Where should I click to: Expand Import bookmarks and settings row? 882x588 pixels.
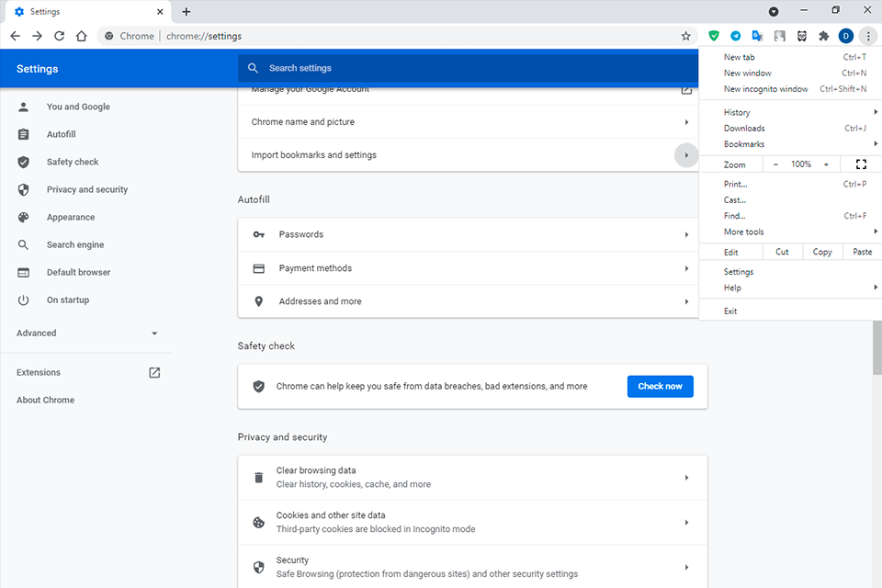[x=686, y=155]
